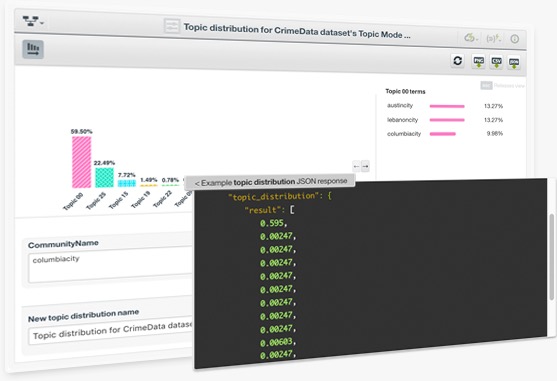
Task: Open the info circle icon in header
Action: (x=514, y=39)
